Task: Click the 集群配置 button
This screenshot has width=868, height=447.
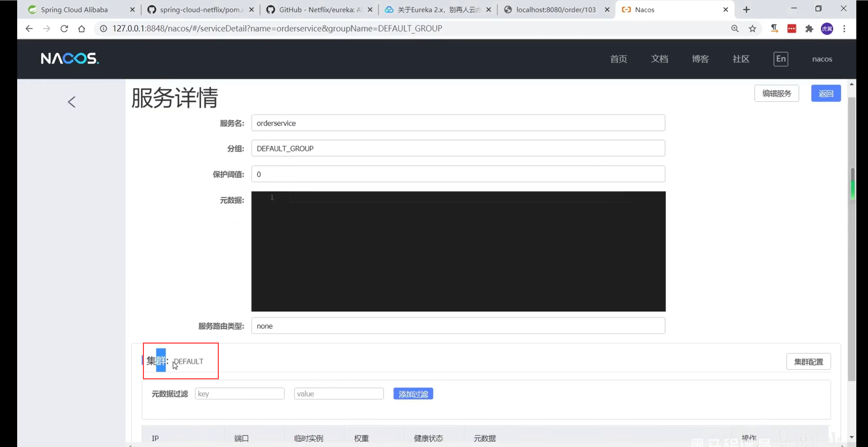Action: [808, 361]
